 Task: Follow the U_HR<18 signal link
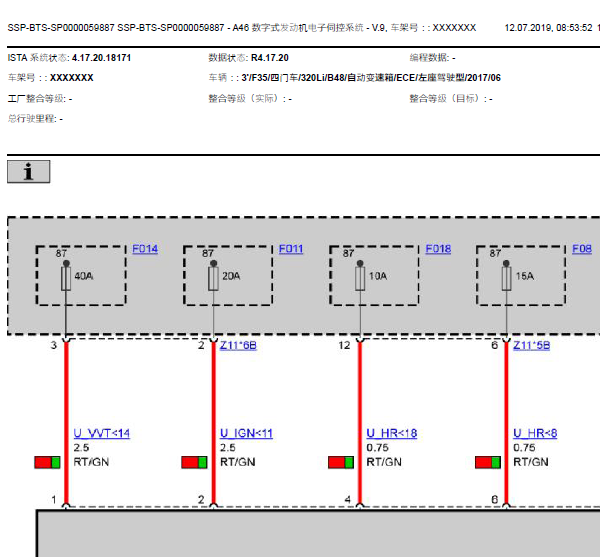click(x=391, y=433)
